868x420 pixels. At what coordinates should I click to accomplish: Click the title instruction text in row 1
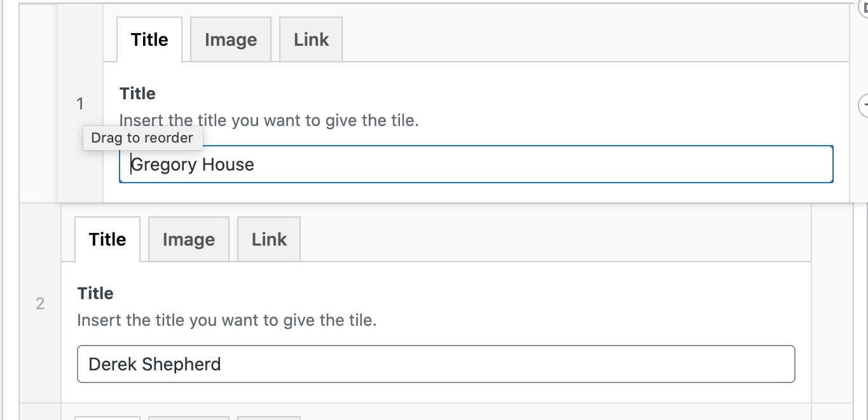[x=269, y=120]
